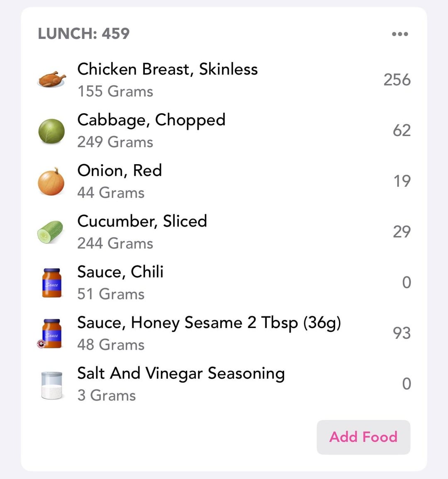
Task: Select the Cucumber, Sliced entry
Action: tap(142, 221)
